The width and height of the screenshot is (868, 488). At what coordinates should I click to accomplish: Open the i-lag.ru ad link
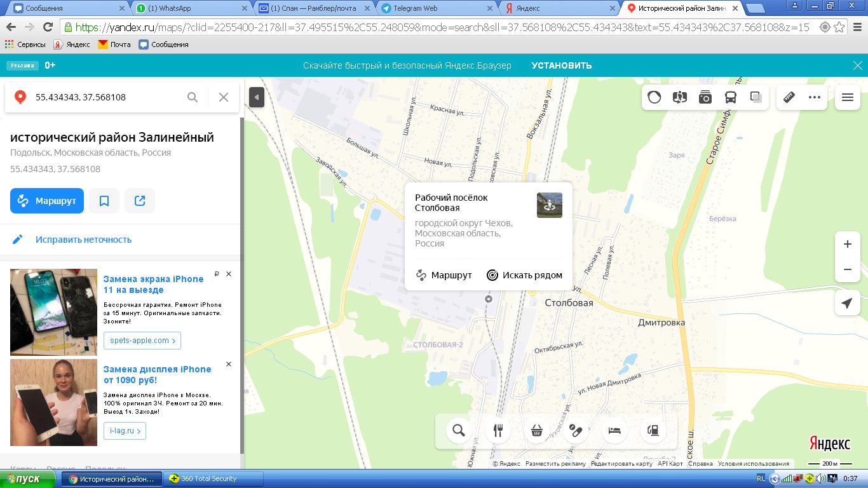pos(125,431)
